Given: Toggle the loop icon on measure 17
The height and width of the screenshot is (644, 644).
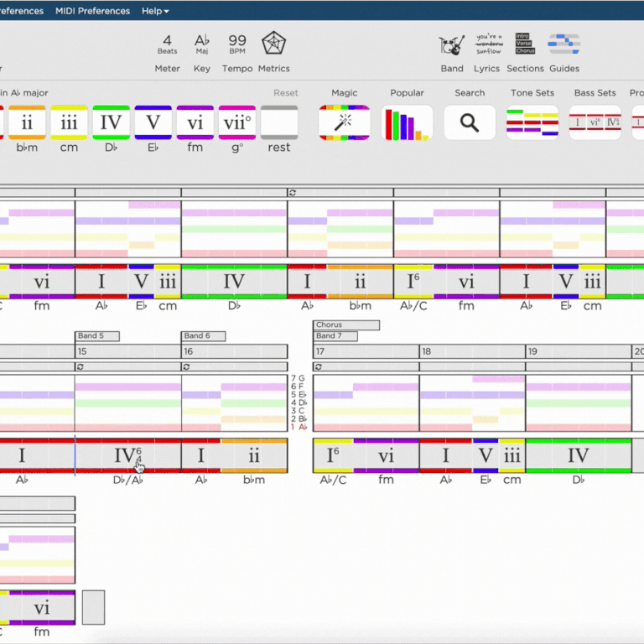Looking at the screenshot, I should 319,366.
